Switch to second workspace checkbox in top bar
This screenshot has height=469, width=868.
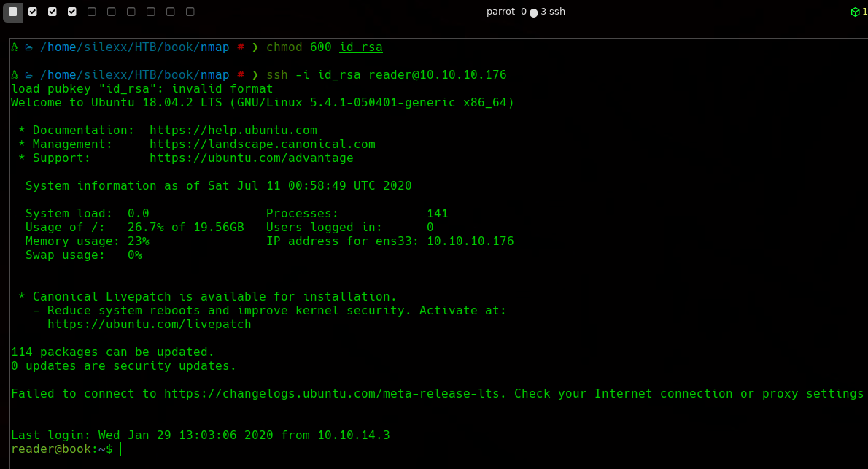coord(33,12)
